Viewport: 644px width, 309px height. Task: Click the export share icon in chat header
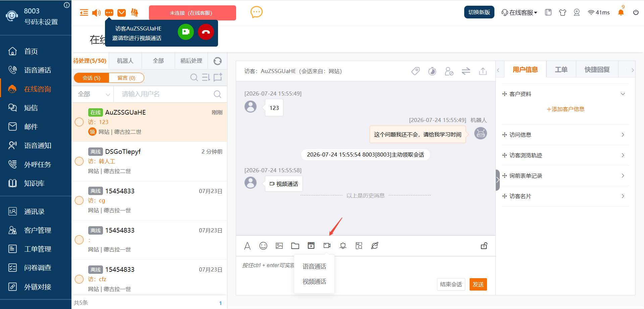[483, 71]
